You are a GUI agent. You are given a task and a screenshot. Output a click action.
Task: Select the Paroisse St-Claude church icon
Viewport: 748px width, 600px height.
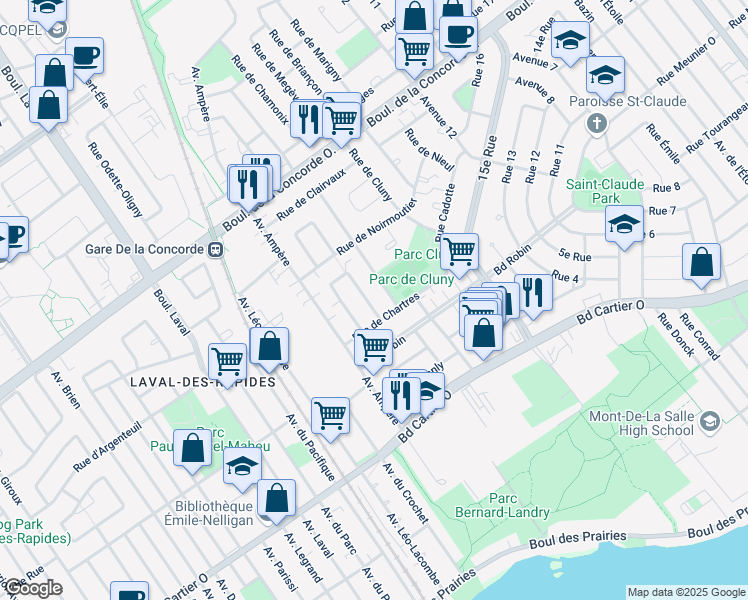(x=597, y=124)
